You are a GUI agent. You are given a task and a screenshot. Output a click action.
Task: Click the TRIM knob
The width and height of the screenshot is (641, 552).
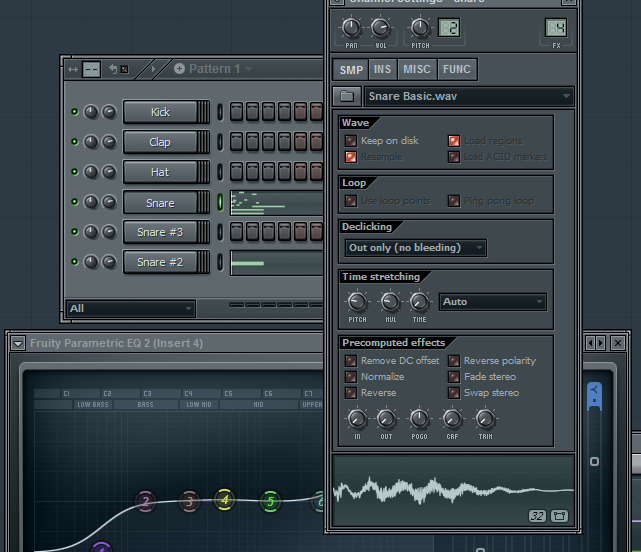(x=485, y=419)
